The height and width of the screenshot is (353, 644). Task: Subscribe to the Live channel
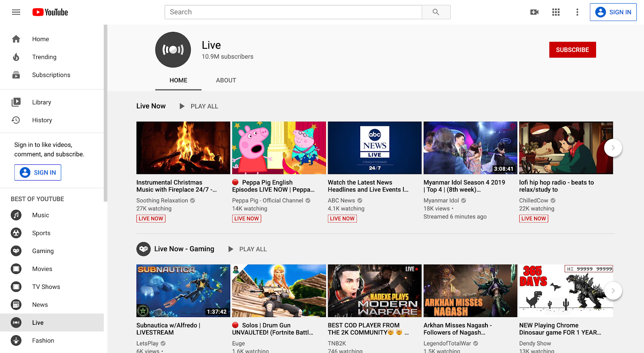pyautogui.click(x=572, y=50)
